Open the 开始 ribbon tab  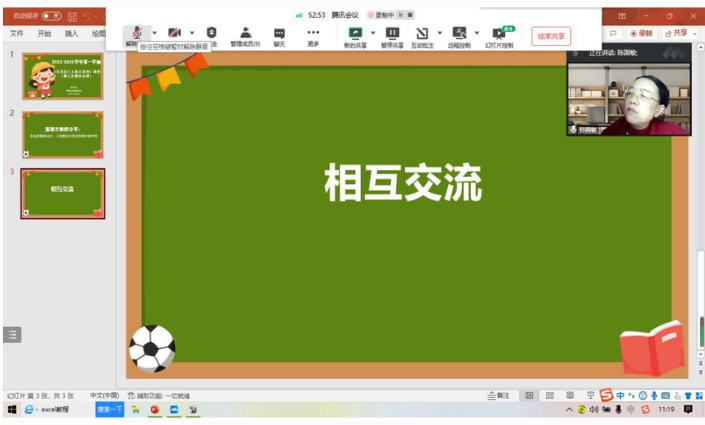(x=44, y=33)
